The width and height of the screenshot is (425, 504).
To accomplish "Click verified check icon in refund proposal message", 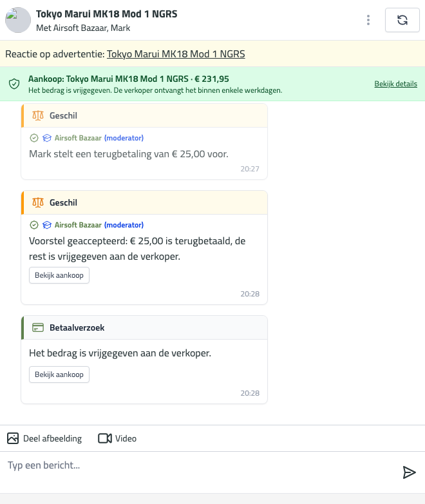I will click(34, 138).
